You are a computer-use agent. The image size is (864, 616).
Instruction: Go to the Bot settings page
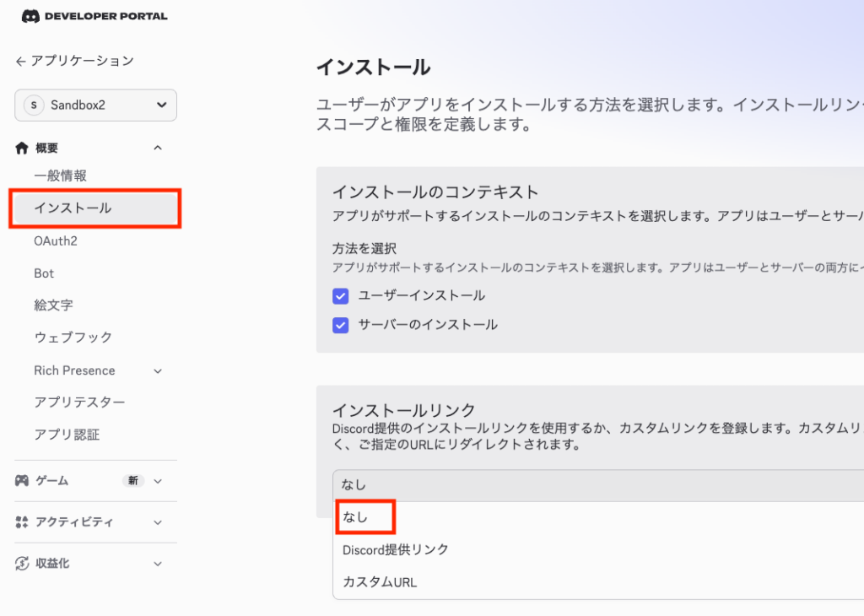(x=44, y=273)
